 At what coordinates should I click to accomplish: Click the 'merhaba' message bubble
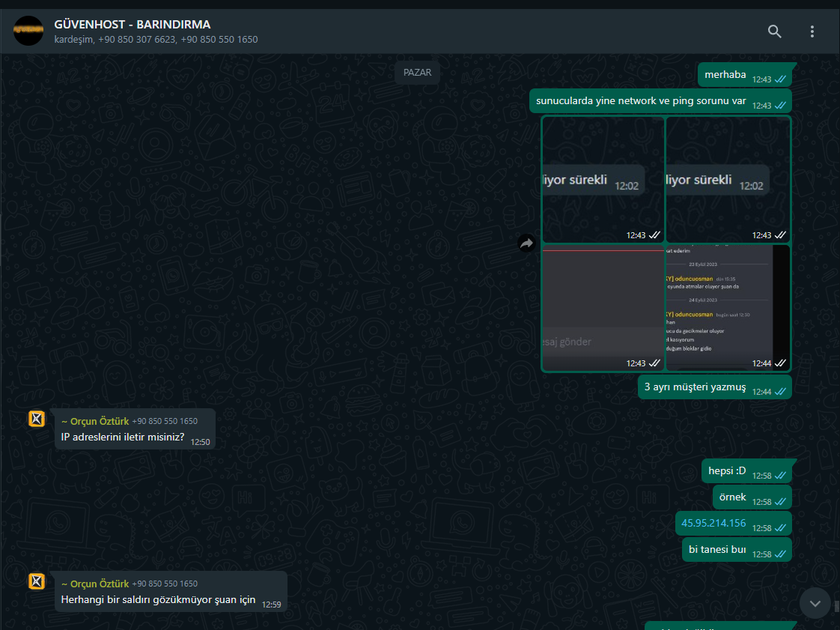745,74
